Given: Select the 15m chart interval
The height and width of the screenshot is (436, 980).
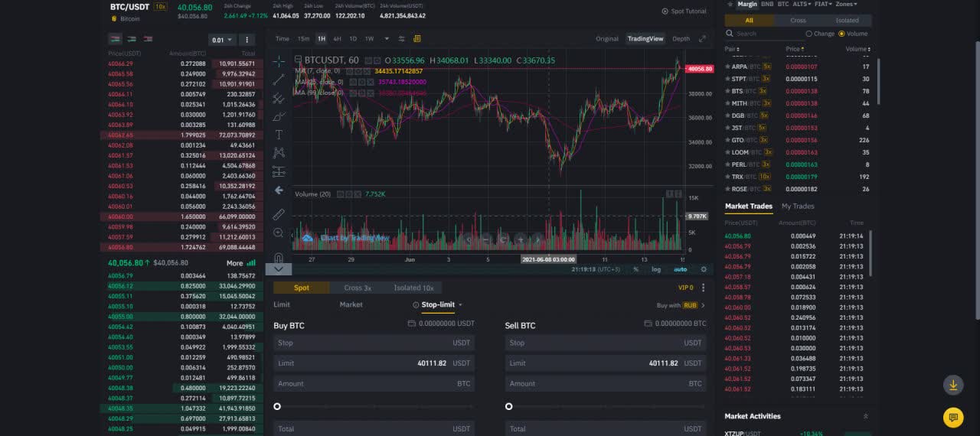Looking at the screenshot, I should point(303,38).
